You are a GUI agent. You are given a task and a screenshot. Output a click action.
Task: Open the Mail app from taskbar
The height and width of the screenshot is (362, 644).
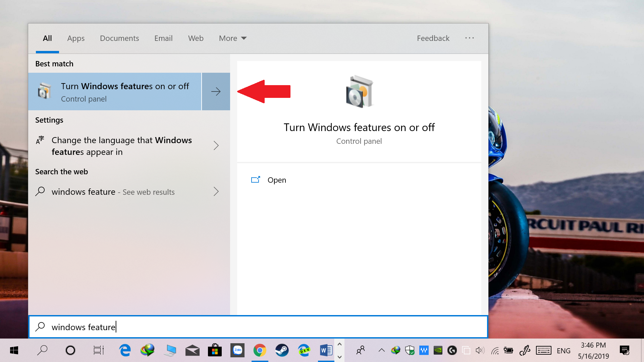(193, 351)
